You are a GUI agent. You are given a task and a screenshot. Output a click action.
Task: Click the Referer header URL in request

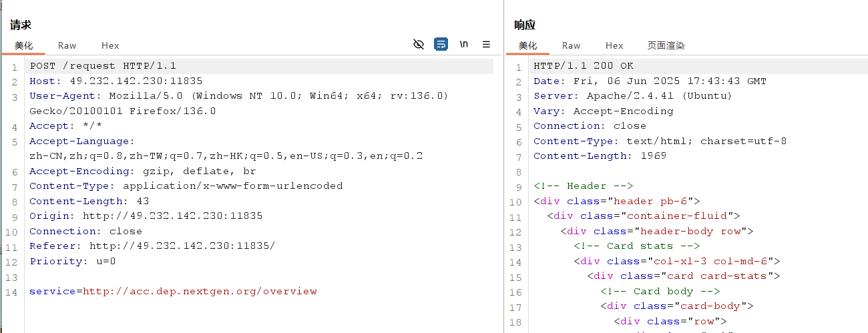182,246
